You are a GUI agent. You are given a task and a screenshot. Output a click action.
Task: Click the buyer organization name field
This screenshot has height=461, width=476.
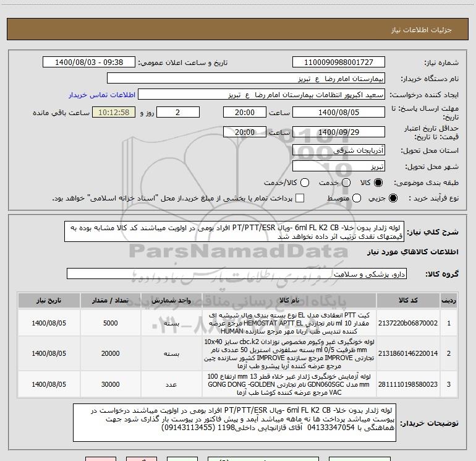coord(246,79)
